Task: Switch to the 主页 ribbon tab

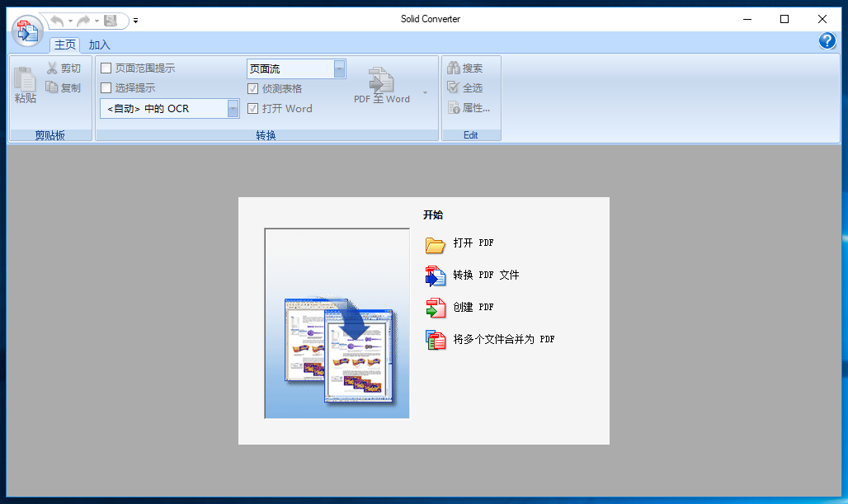Action: [65, 45]
